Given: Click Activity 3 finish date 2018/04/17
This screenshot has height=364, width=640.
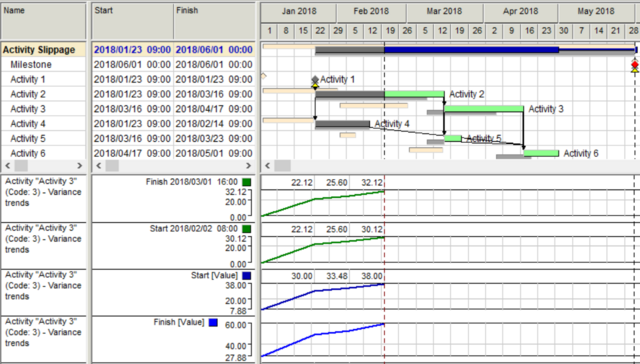Looking at the screenshot, I should coord(214,109).
